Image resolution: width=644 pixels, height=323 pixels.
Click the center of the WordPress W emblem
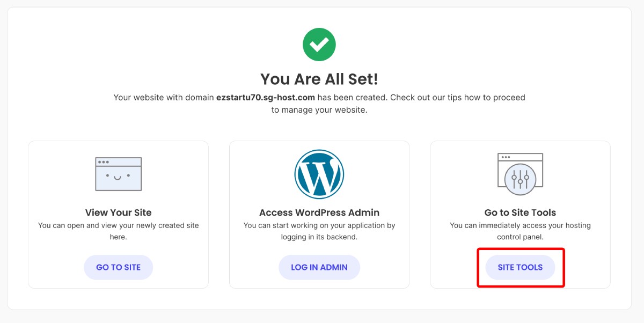pos(319,174)
